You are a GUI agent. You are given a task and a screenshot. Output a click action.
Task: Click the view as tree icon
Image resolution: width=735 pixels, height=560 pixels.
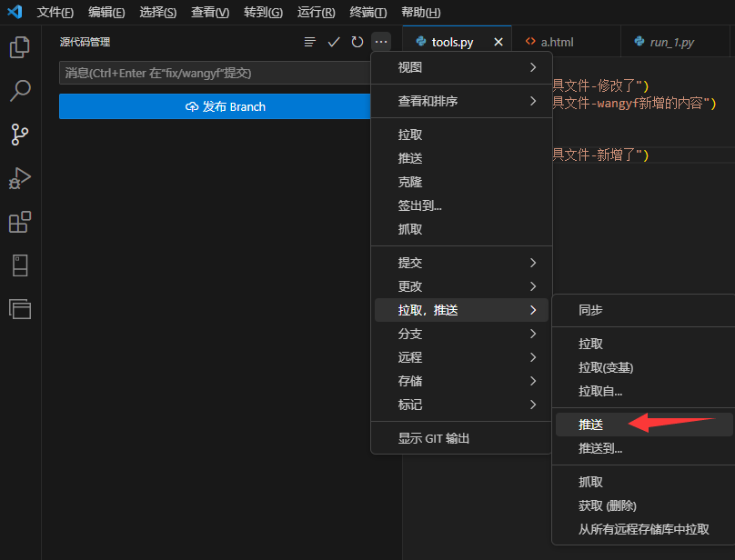click(310, 41)
